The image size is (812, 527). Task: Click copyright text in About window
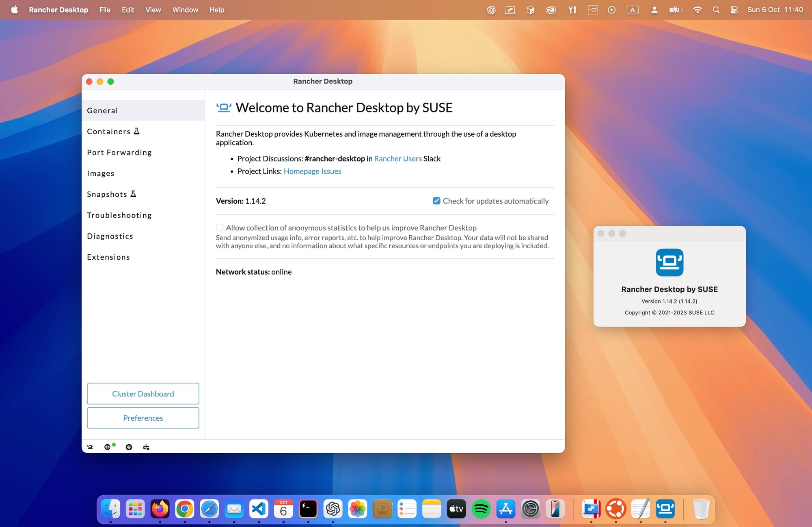[x=669, y=312]
